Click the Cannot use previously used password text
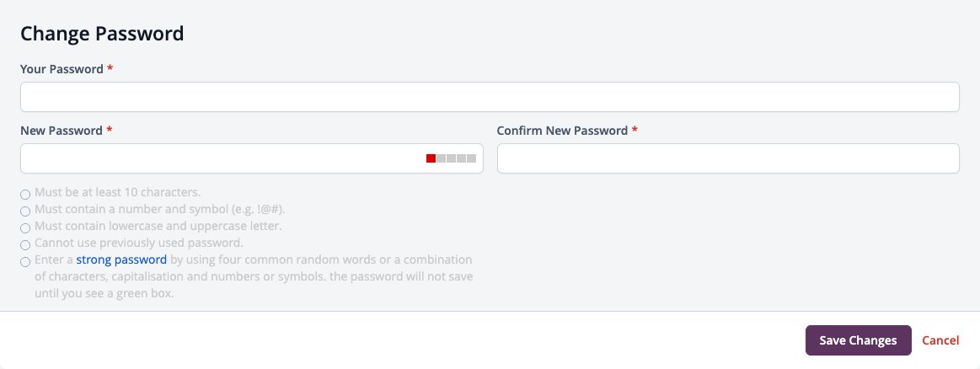The width and height of the screenshot is (980, 369). (x=139, y=243)
